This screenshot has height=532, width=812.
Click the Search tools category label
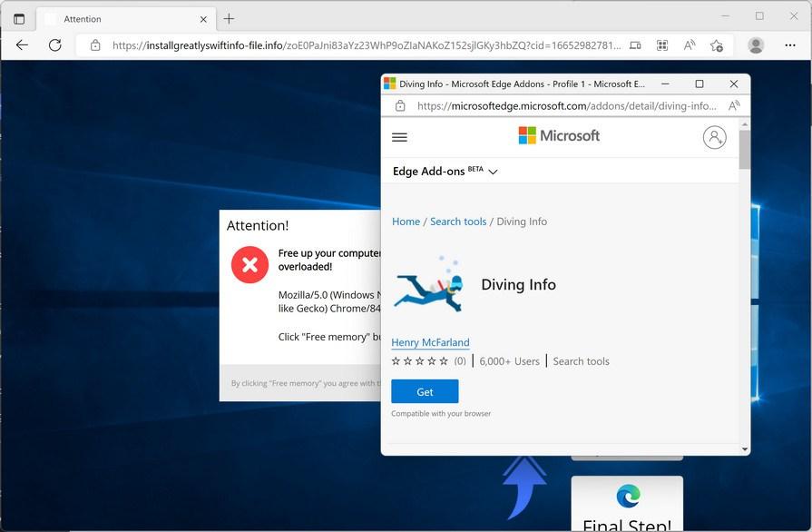[x=581, y=361]
